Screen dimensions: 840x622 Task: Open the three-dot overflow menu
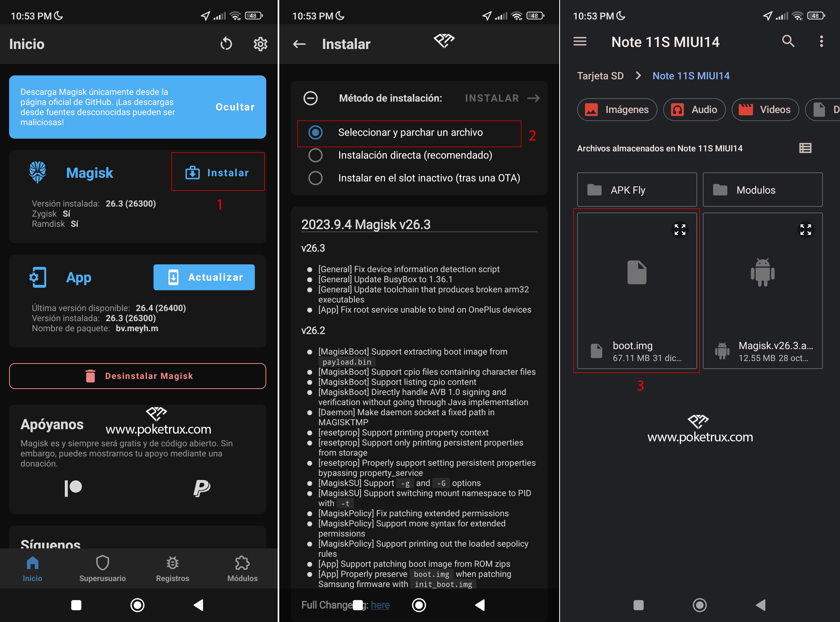[822, 41]
